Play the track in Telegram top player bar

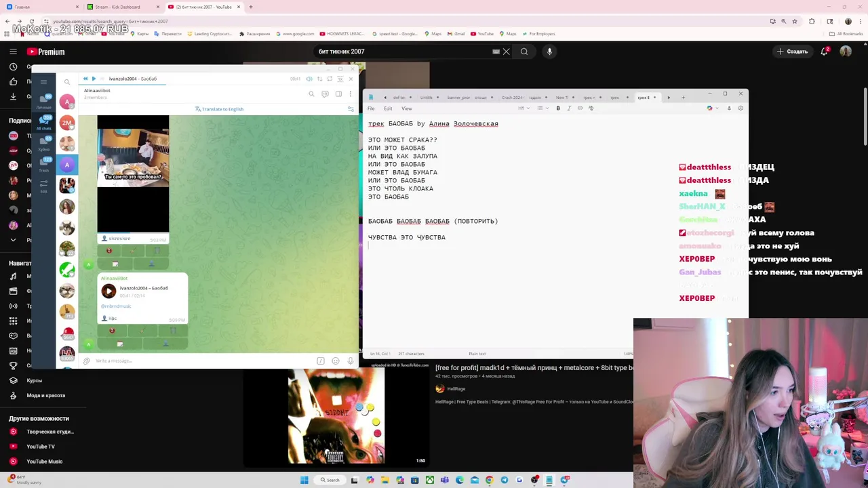tap(94, 79)
